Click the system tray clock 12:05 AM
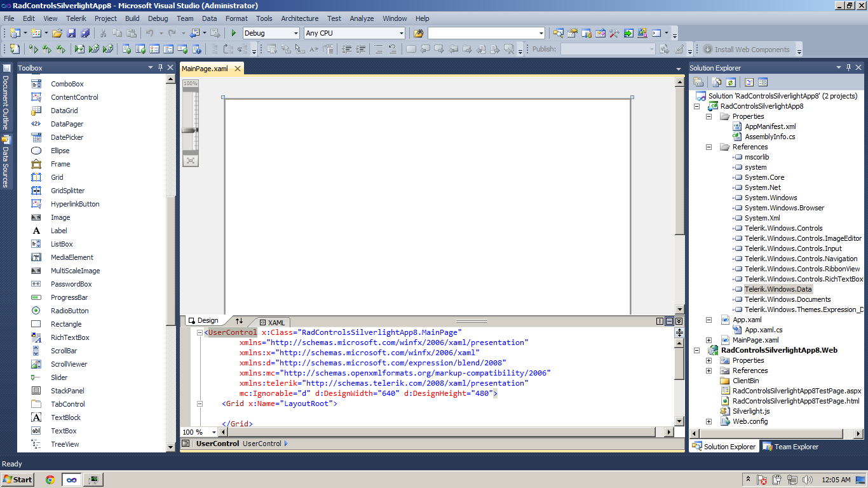 pos(836,480)
